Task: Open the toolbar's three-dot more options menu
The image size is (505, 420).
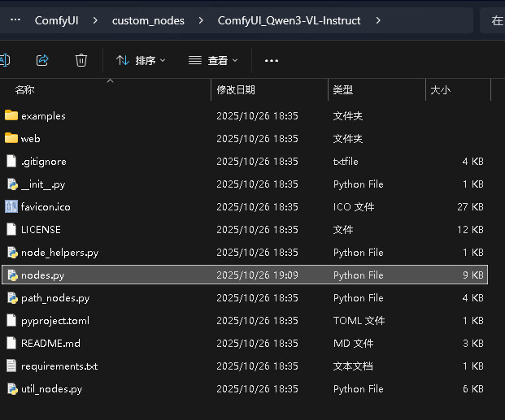Action: click(272, 60)
